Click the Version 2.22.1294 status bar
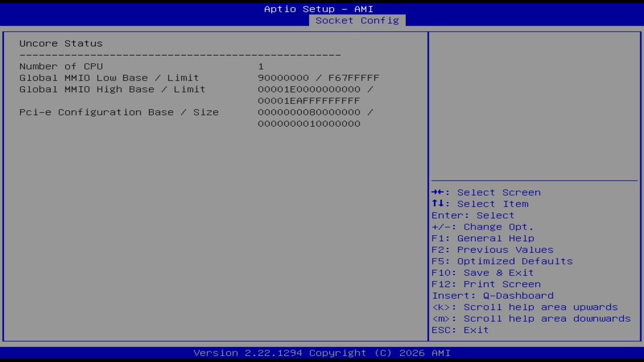Image resolution: width=644 pixels, height=362 pixels. tap(321, 352)
